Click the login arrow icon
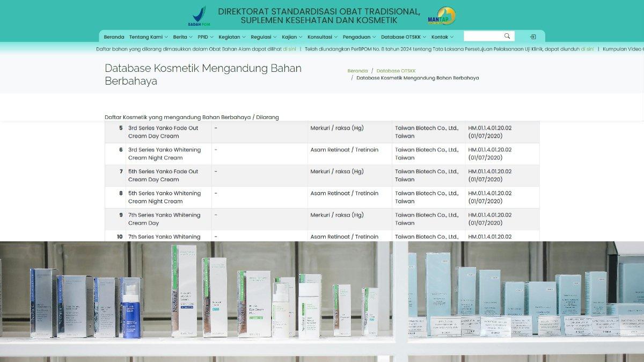This screenshot has height=362, width=644. pyautogui.click(x=533, y=37)
